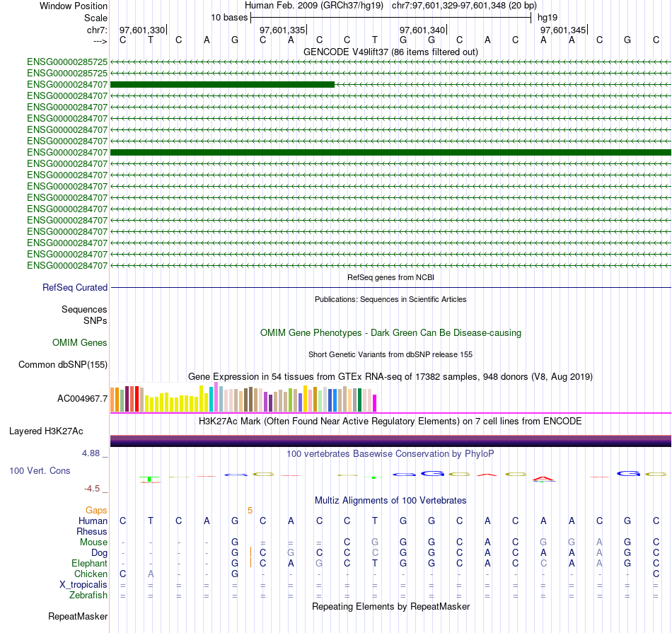Screen dimensions: 672x633
Task: Click the 100 Vert. Cons label
Action: click(40, 470)
